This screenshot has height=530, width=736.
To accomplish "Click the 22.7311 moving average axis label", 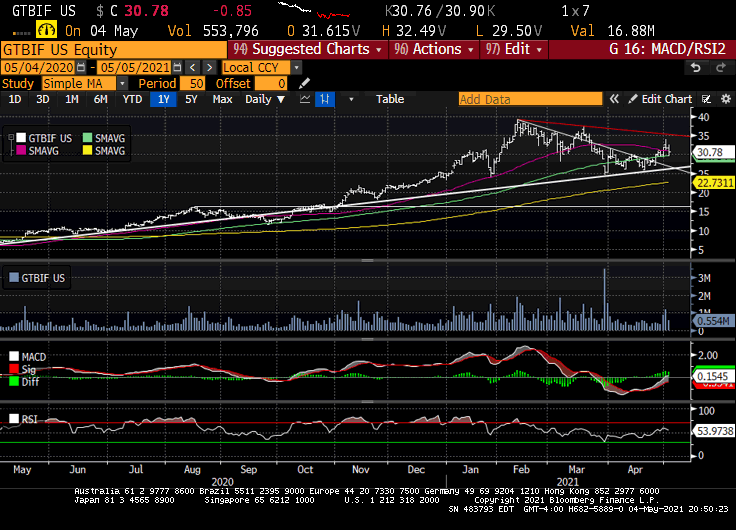I will (x=714, y=183).
